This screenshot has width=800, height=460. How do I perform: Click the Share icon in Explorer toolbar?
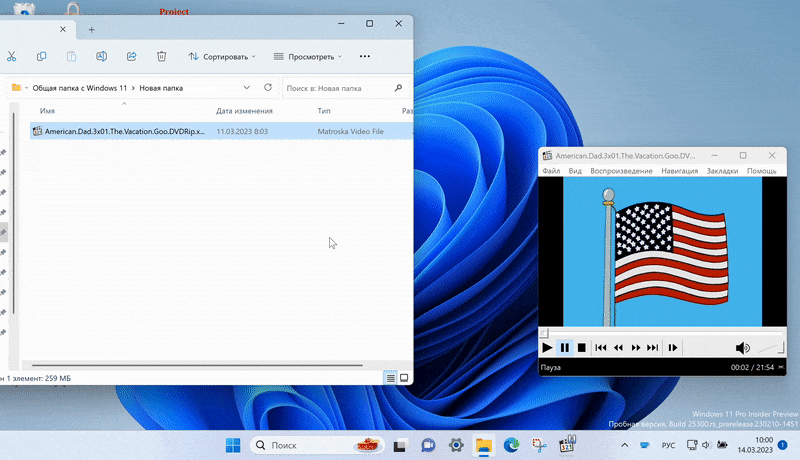pos(131,57)
